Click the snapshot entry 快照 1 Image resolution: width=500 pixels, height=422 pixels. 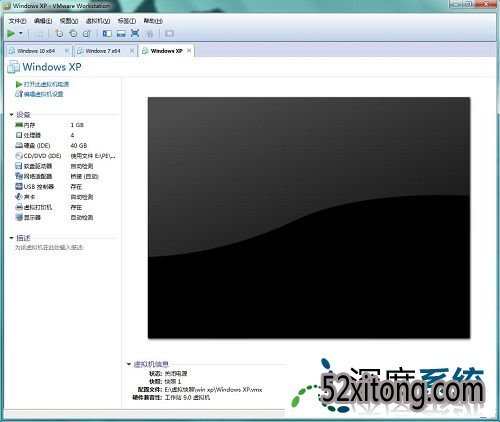coord(173,382)
